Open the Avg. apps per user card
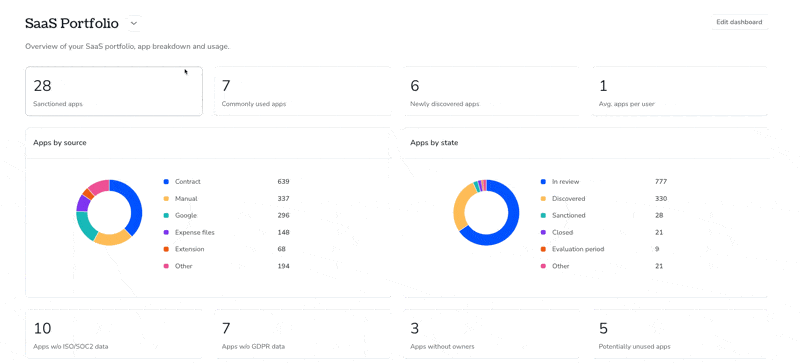Screen dimensions: 800x363 [680, 91]
